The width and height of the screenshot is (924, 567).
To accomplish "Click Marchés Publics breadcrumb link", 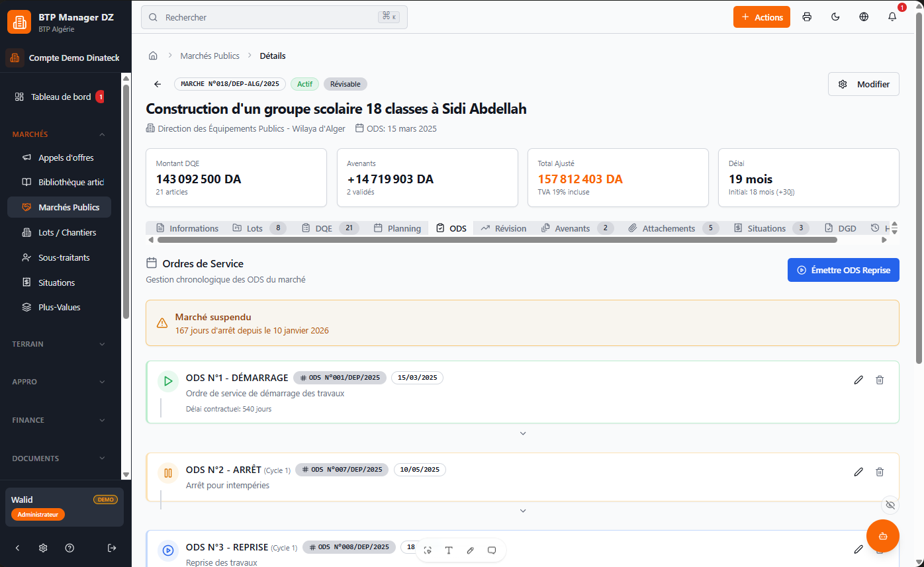I will pos(210,56).
